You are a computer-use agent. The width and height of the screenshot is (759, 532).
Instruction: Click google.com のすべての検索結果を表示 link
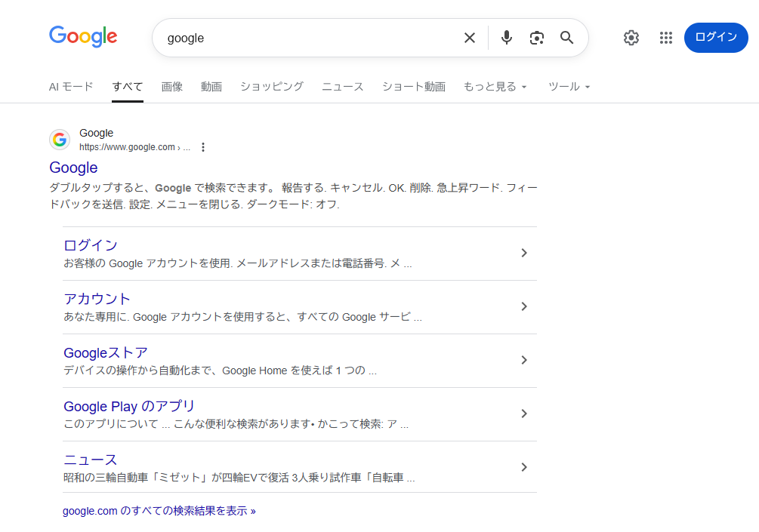[159, 511]
